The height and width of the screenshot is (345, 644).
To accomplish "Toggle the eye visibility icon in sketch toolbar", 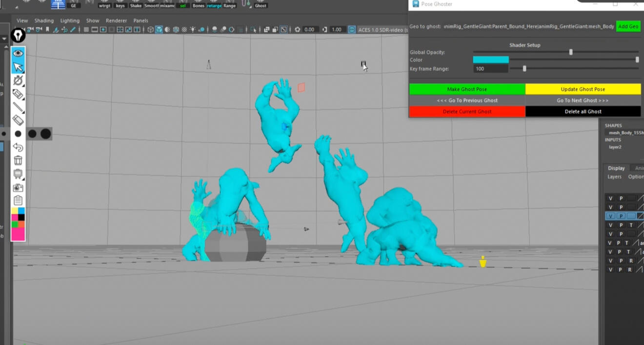I will (18, 53).
